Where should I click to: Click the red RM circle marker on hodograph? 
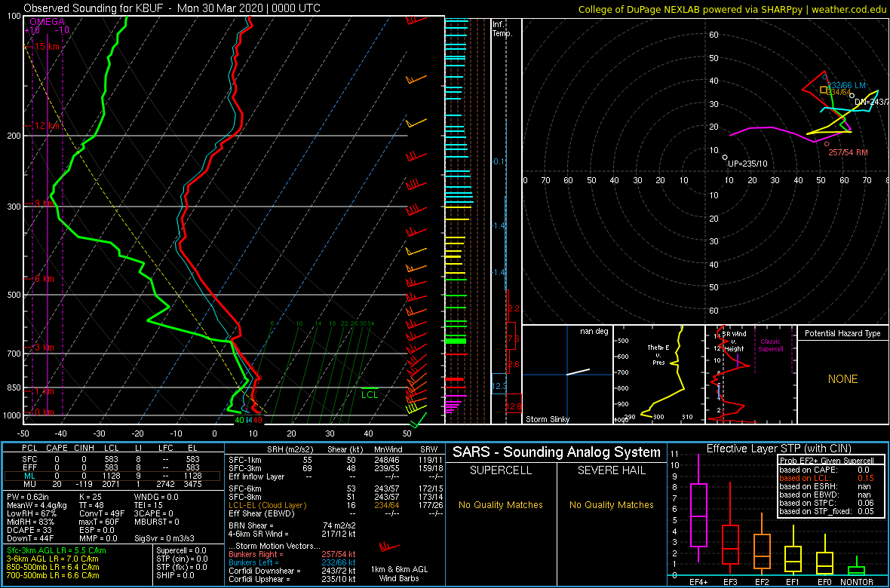click(x=827, y=144)
